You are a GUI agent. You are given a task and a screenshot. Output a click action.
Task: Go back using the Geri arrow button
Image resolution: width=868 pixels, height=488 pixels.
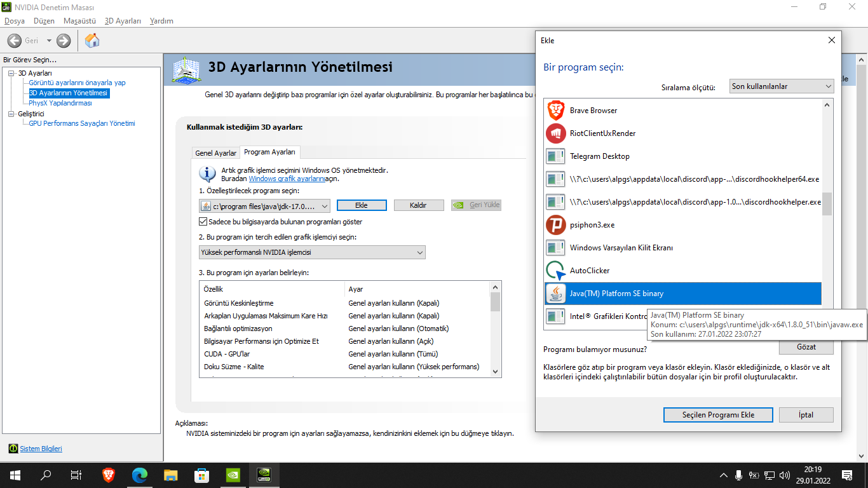coord(15,41)
